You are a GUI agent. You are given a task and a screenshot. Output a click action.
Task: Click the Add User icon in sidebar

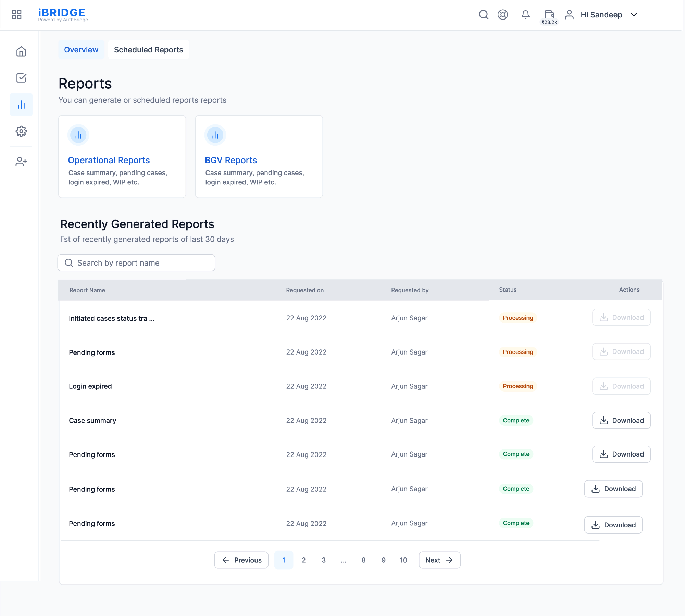(21, 162)
